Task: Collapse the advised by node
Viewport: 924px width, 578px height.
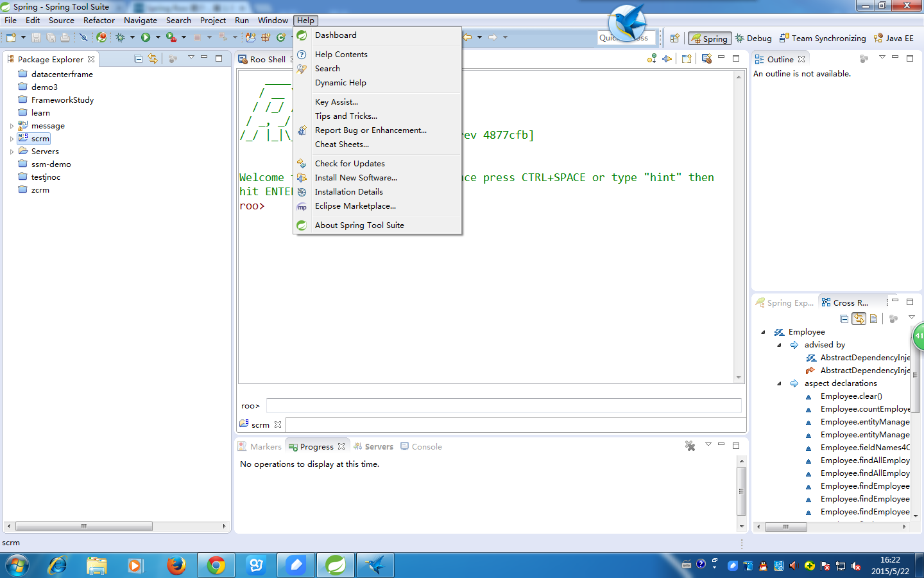Action: click(x=779, y=345)
